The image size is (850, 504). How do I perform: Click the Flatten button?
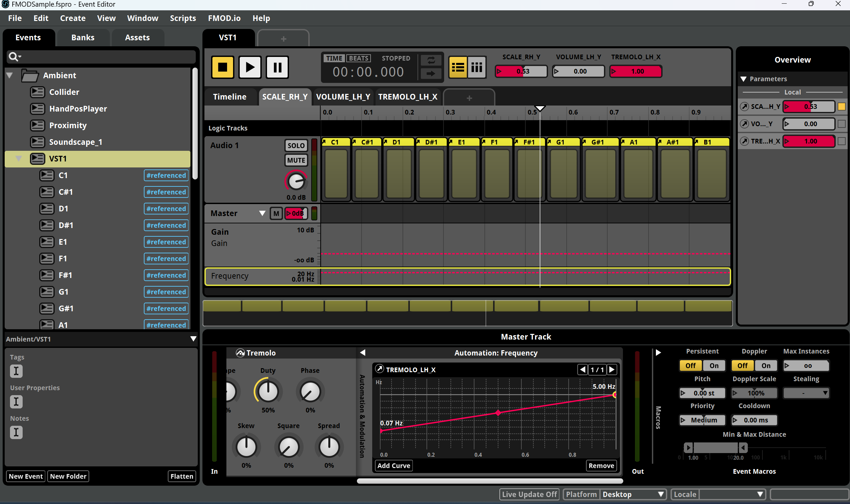pos(182,476)
